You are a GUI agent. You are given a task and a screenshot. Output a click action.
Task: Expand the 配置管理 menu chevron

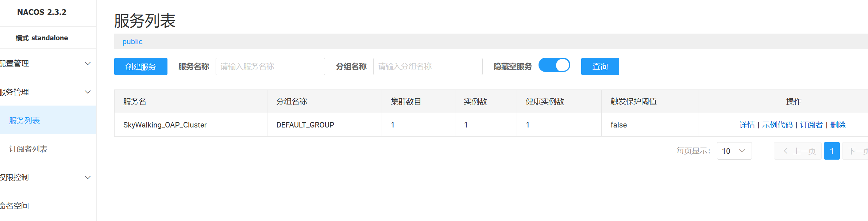point(88,64)
